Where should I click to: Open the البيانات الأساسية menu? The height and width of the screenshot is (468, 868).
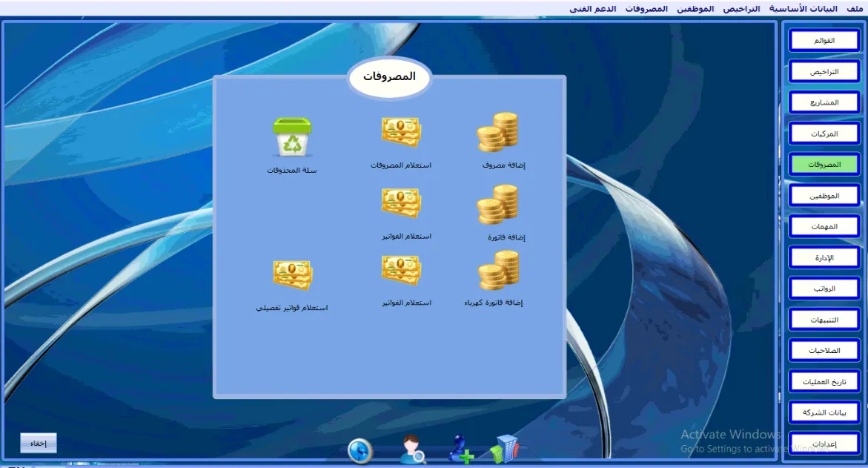(x=804, y=9)
